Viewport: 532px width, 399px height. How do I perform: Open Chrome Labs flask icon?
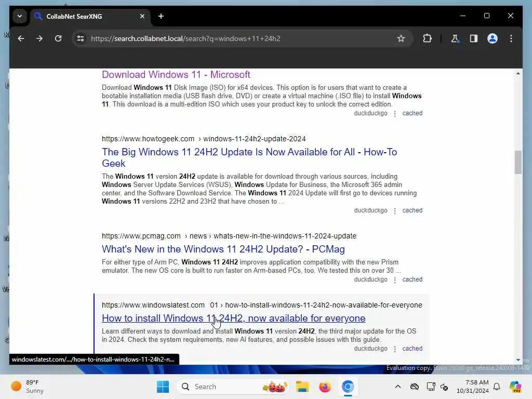[x=455, y=38]
